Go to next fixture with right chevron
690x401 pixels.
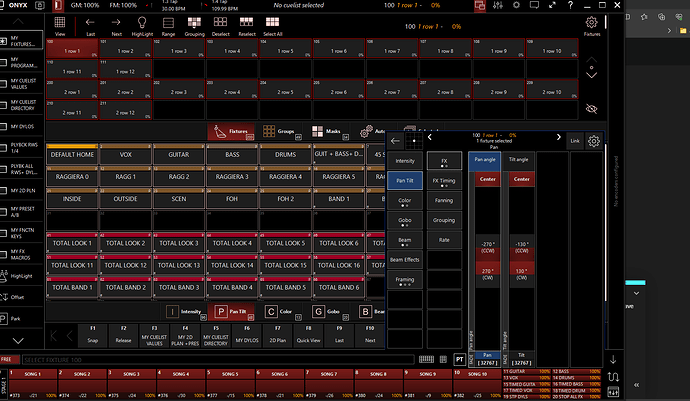click(559, 137)
